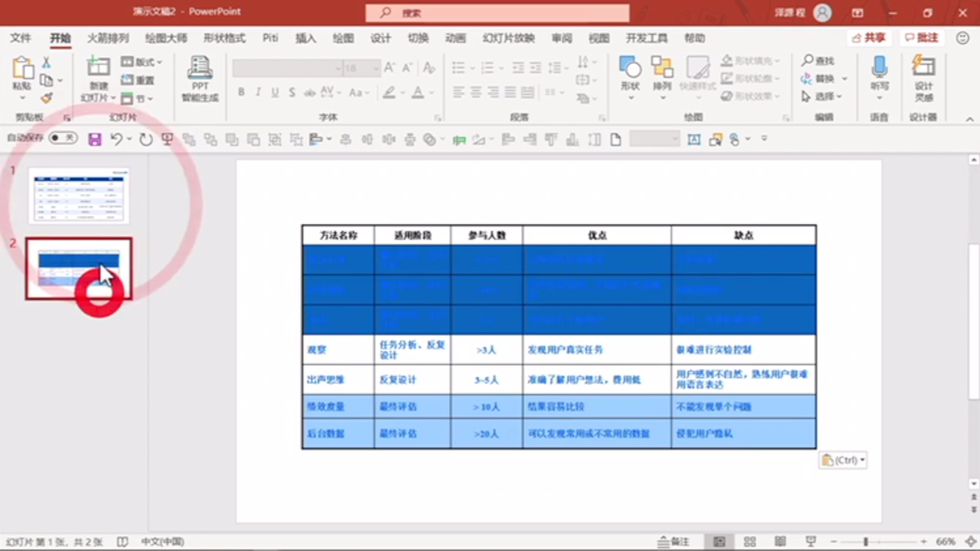Switch to Reading view icon
This screenshot has width=980, height=551.
tap(780, 541)
